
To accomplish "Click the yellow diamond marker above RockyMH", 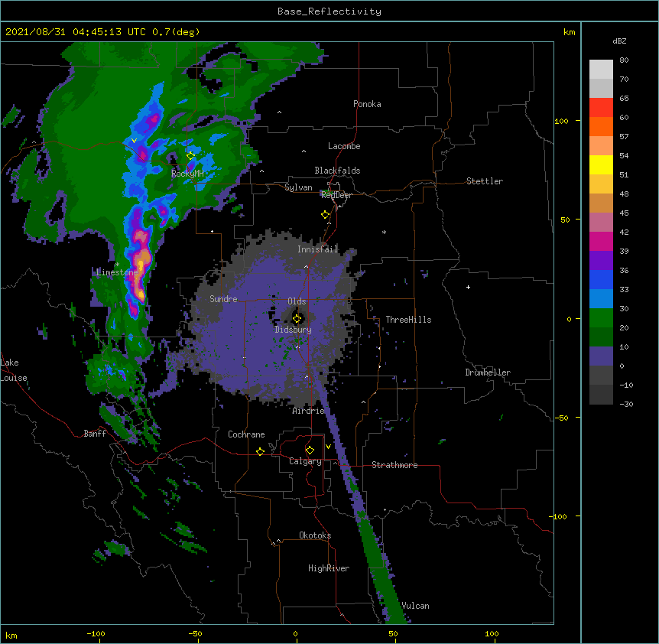I will (190, 155).
